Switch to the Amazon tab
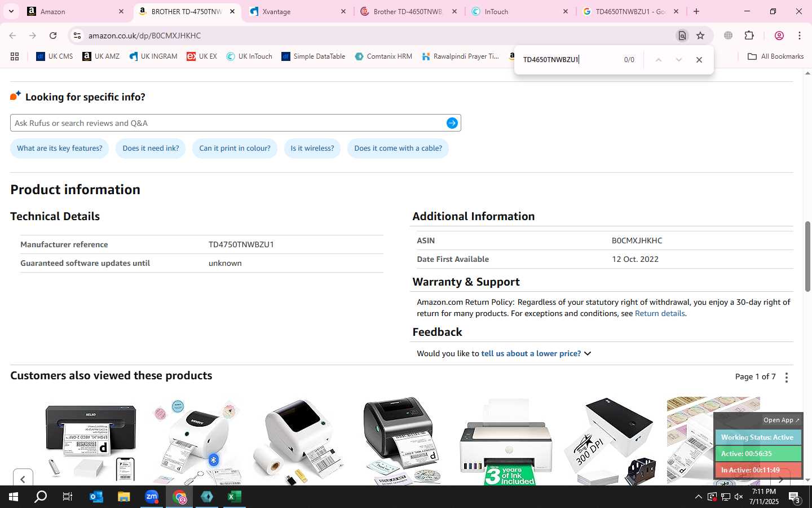 [76, 11]
